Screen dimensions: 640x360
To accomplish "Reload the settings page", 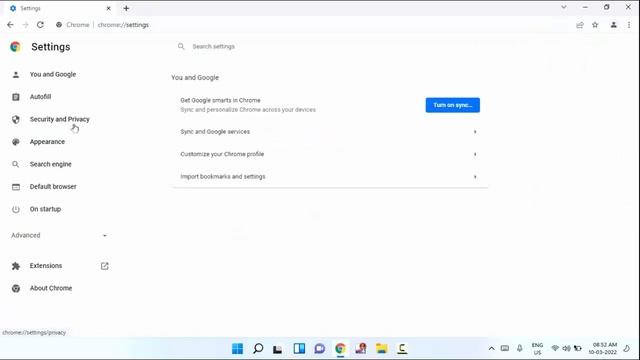I will (40, 25).
